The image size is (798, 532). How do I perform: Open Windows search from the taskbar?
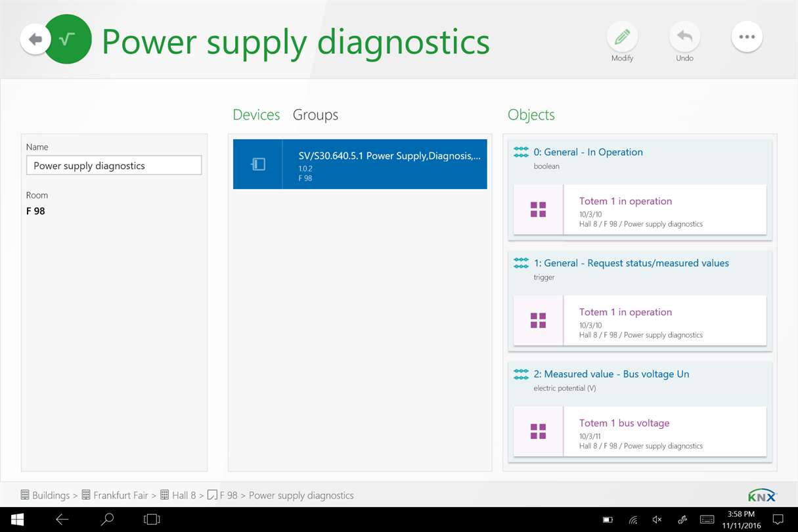[107, 520]
